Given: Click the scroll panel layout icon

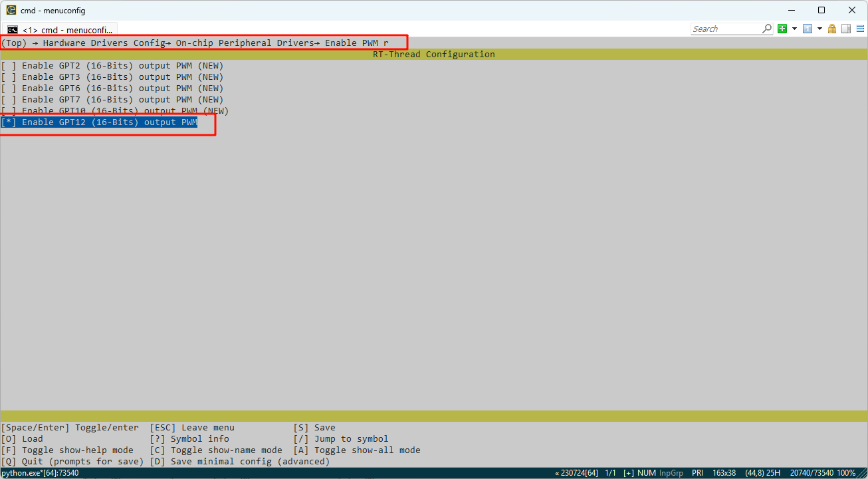Looking at the screenshot, I should [x=846, y=29].
